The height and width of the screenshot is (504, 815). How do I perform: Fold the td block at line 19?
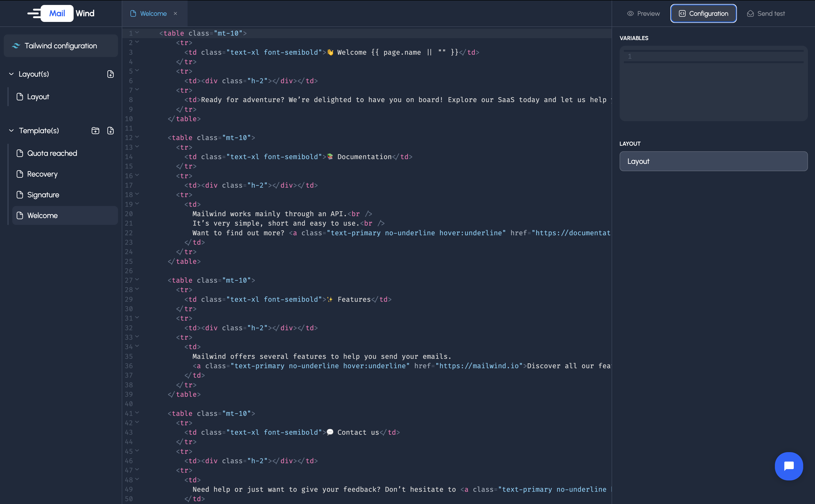pyautogui.click(x=137, y=204)
